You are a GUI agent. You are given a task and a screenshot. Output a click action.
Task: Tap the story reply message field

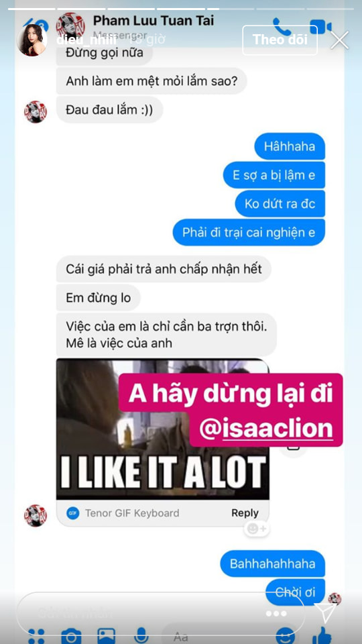point(160,614)
